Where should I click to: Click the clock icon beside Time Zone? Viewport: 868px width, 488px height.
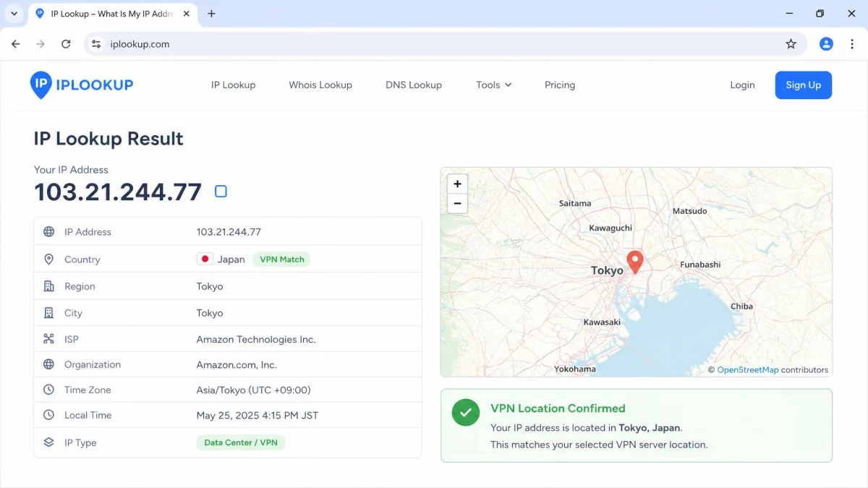pyautogui.click(x=48, y=390)
